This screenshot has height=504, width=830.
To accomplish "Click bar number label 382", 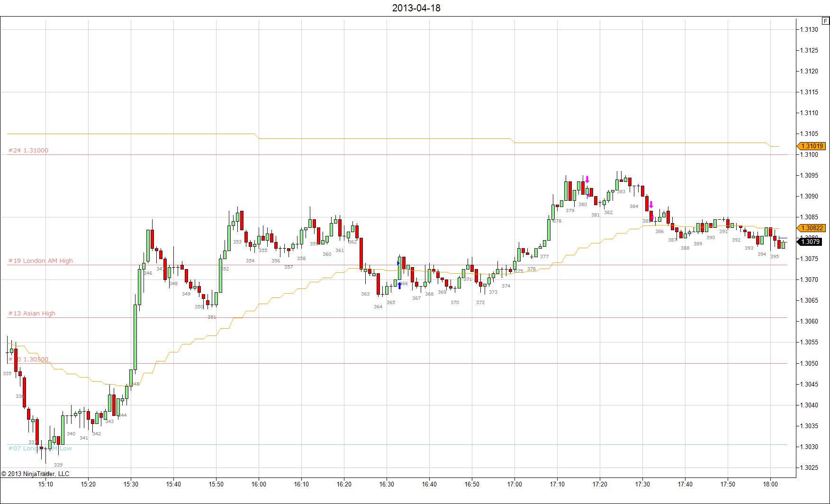I will pyautogui.click(x=608, y=213).
